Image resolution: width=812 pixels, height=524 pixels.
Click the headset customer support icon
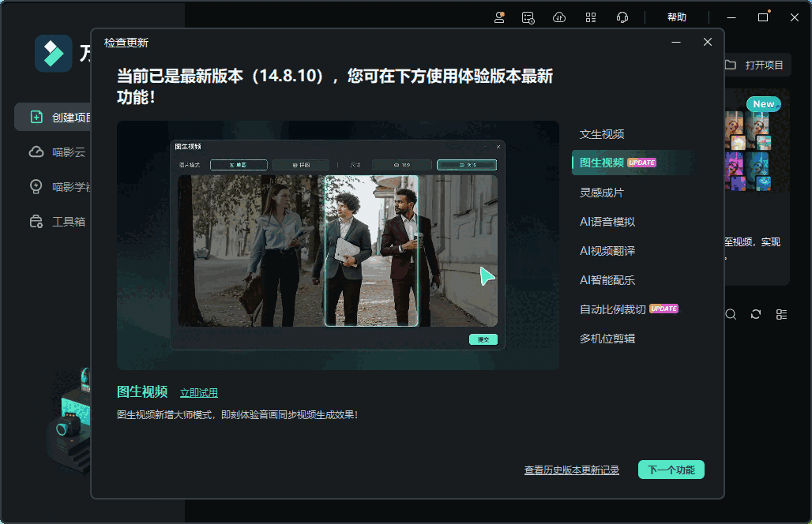coord(622,17)
